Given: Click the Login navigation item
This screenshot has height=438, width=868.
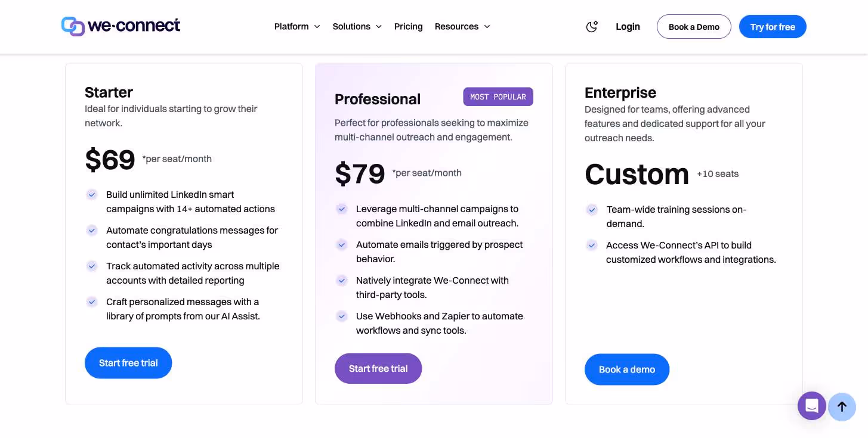Looking at the screenshot, I should 628,26.
